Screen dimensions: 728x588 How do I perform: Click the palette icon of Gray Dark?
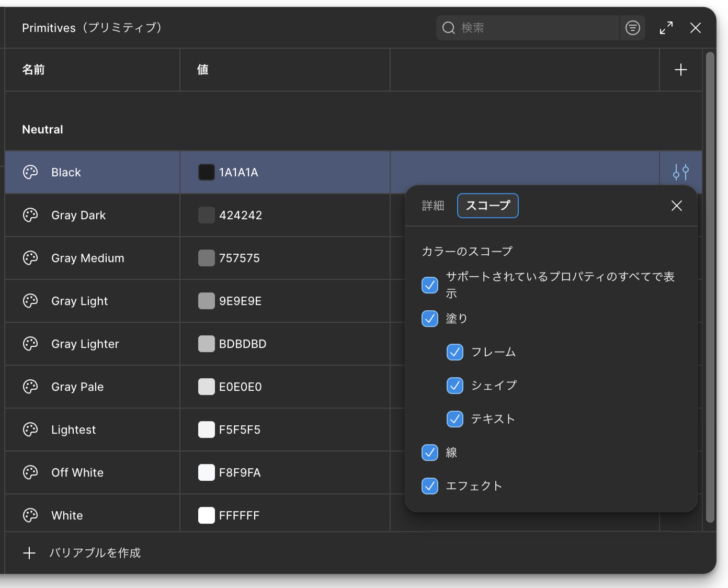coord(30,215)
